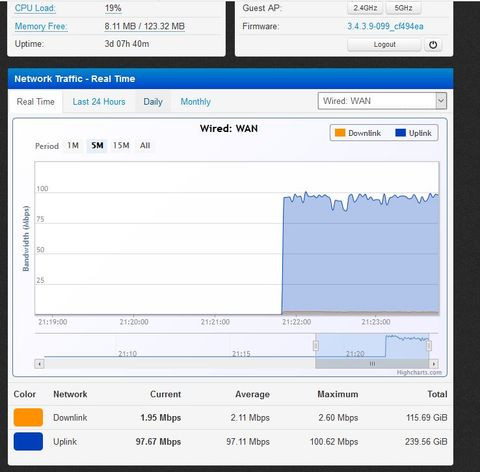Toggle the Guest AP 2.4GHz button
This screenshot has width=480, height=472.
tap(365, 8)
